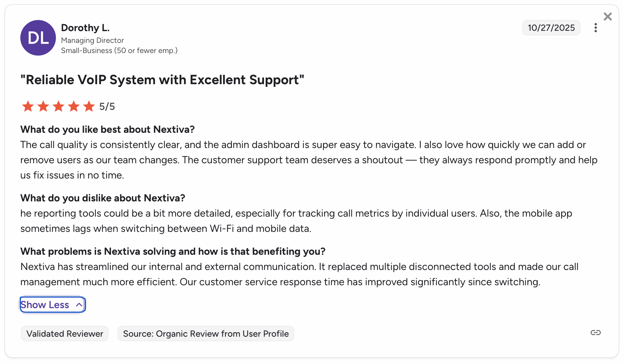Click the copy review link icon
Screen dimensions: 624x364
point(595,333)
